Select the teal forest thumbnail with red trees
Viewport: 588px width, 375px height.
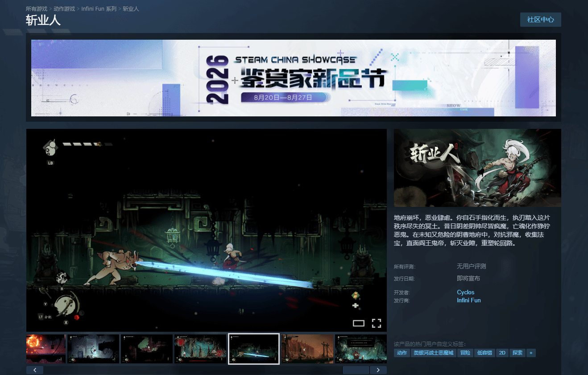[x=200, y=349]
